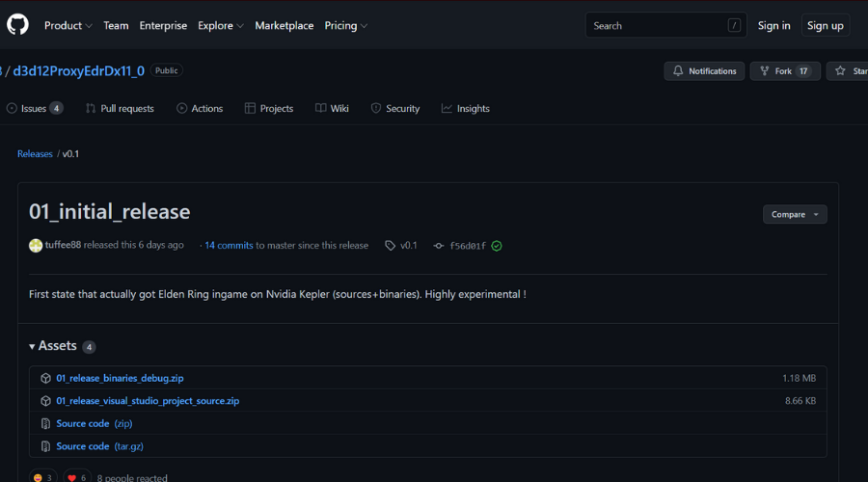The image size is (868, 482).
Task: Collapse the Assets section triangle
Action: pos(32,346)
